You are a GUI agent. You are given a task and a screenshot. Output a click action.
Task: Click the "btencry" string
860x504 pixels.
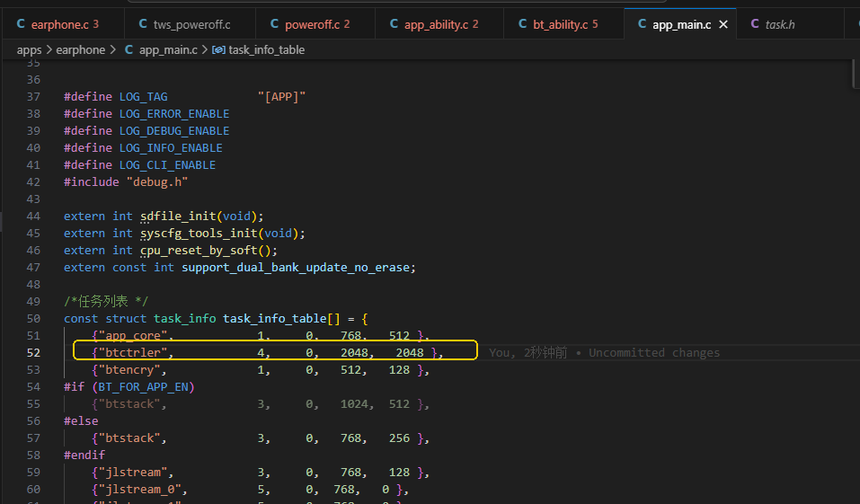[x=129, y=369]
